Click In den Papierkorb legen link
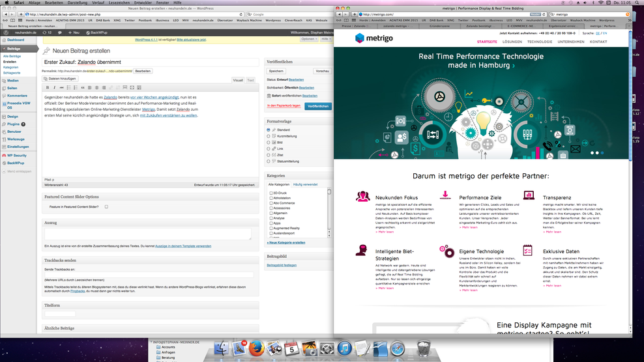The height and width of the screenshot is (362, 644). pos(284,106)
